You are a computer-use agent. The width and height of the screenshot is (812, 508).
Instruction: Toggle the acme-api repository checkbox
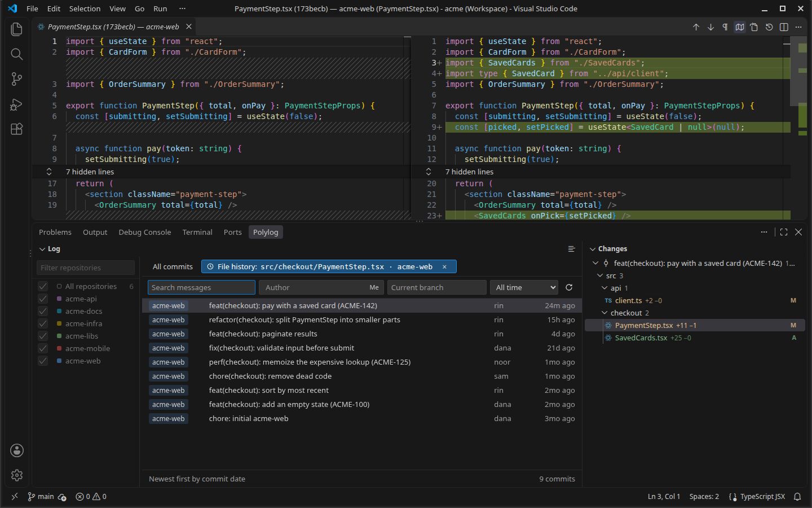click(x=43, y=299)
